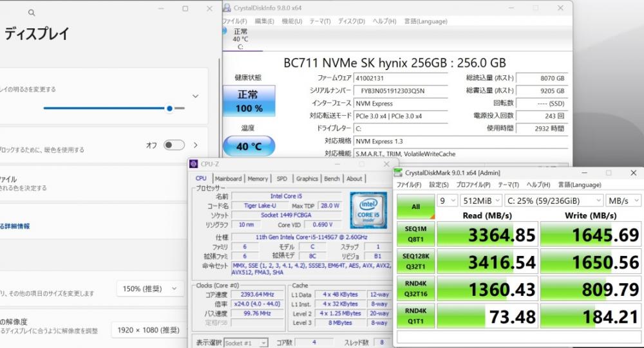The width and height of the screenshot is (644, 348).
Task: Expand the brightness section chevron
Action: [x=196, y=96]
